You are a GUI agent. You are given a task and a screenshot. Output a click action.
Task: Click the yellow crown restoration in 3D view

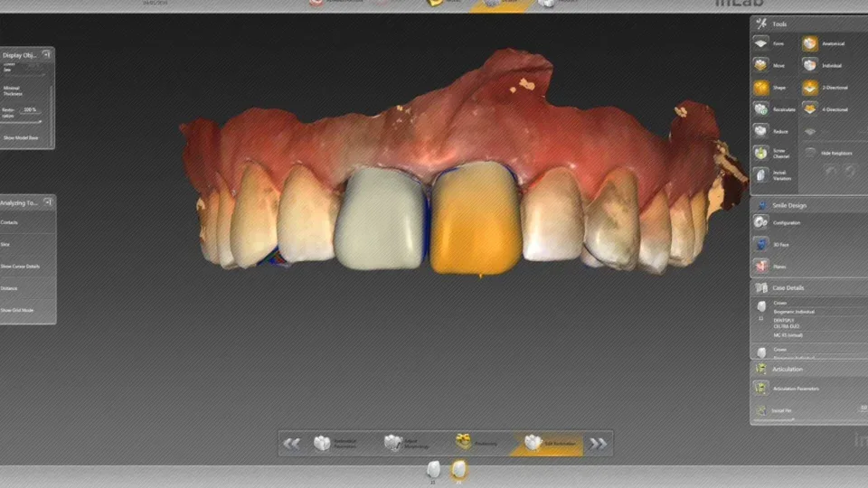pyautogui.click(x=476, y=219)
